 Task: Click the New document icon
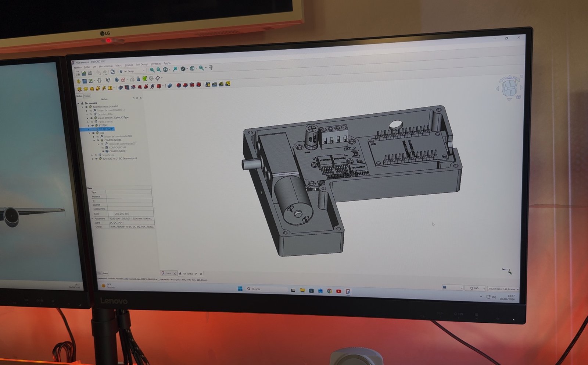pyautogui.click(x=78, y=73)
